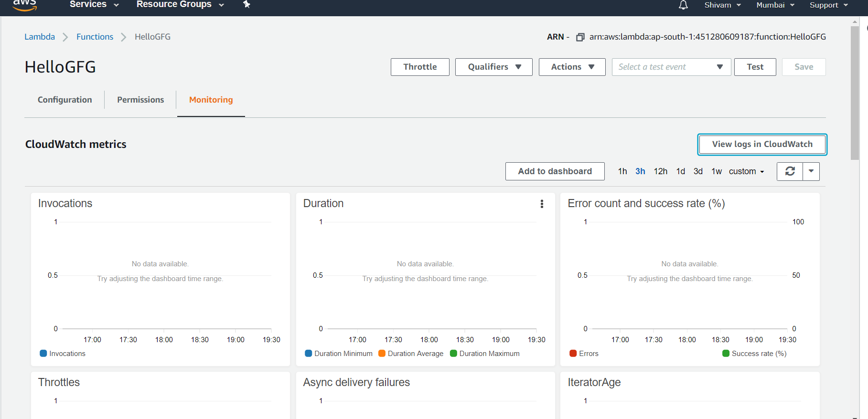Click View logs in CloudWatch
This screenshot has height=419, width=868.
pyautogui.click(x=762, y=144)
